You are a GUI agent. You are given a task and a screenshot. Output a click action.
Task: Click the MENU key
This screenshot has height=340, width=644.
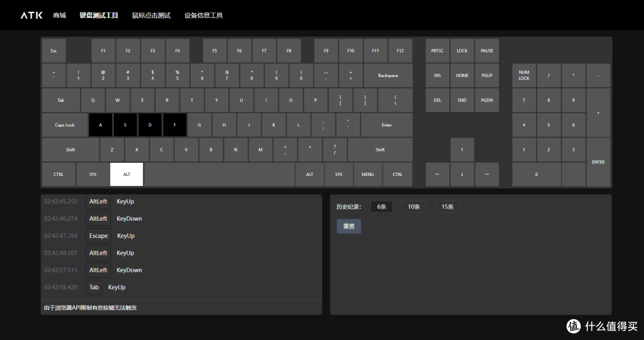(367, 174)
